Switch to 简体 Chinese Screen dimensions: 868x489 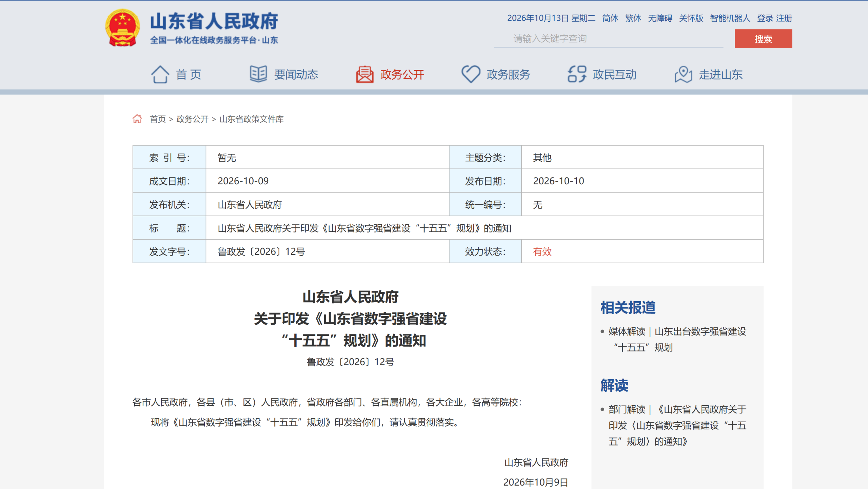(x=610, y=18)
